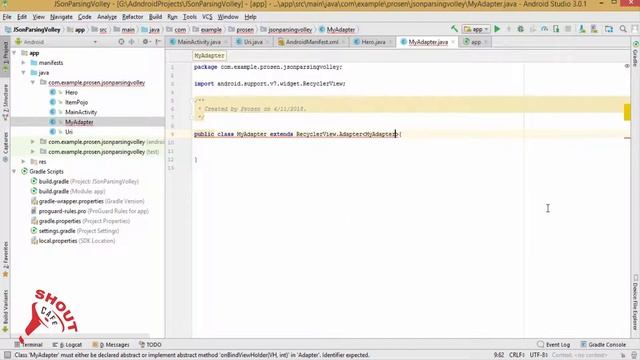
Task: Close the MyAdapter.java tab
Action: pos(453,42)
